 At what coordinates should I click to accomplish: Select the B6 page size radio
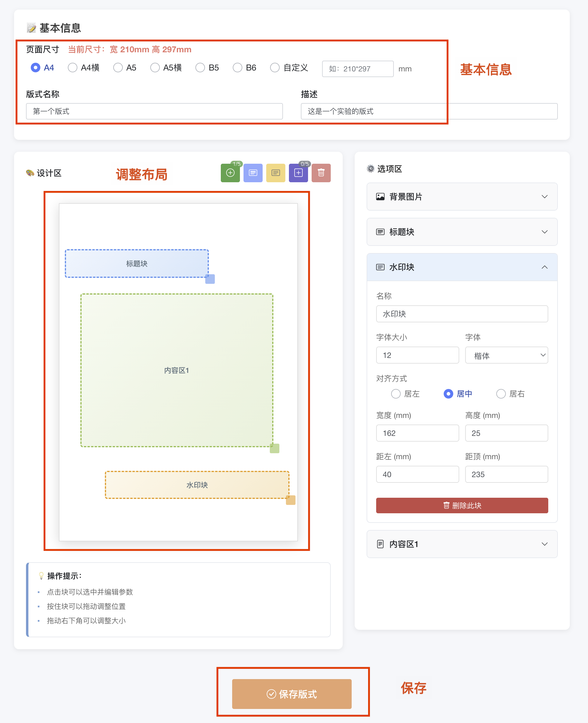point(238,68)
